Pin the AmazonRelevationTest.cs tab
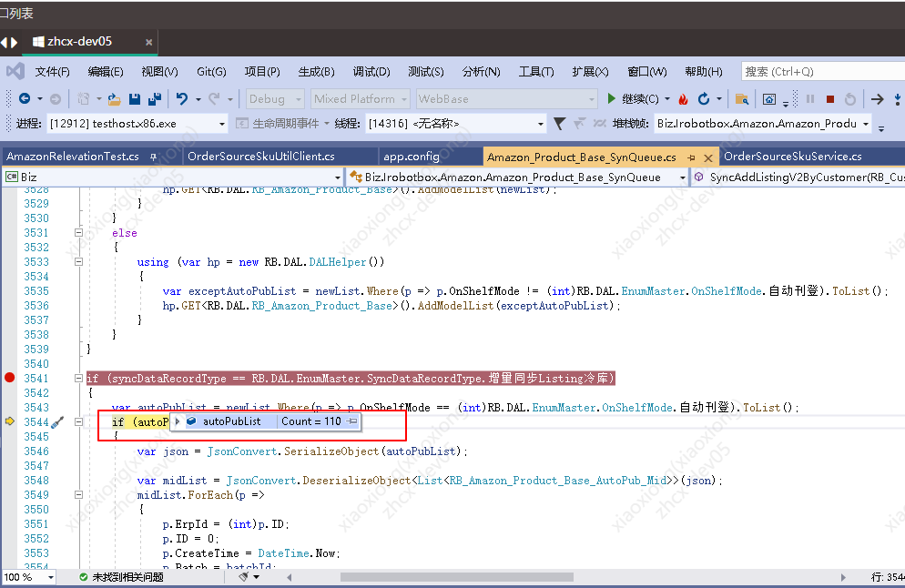Screen dimensions: 905x588 [x=154, y=157]
